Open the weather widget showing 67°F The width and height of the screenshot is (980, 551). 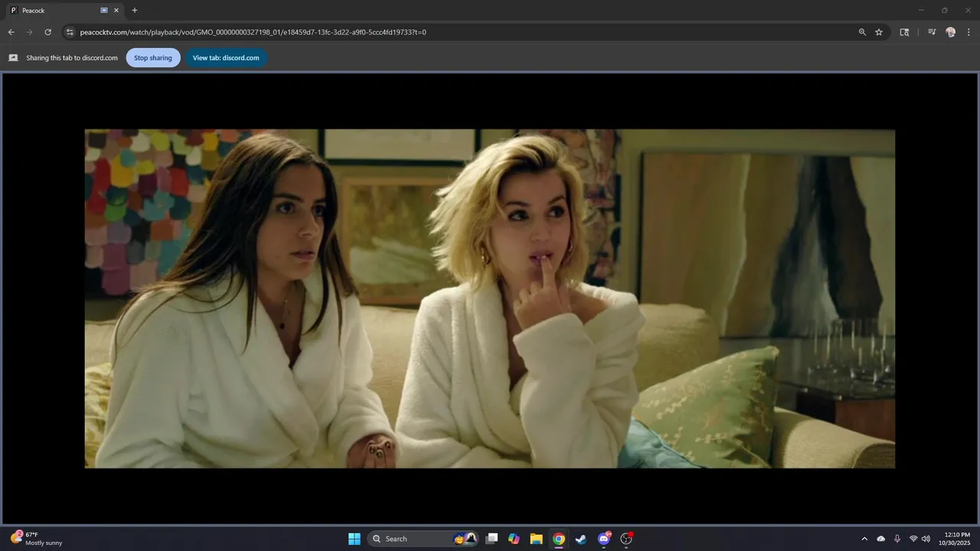[x=37, y=539]
